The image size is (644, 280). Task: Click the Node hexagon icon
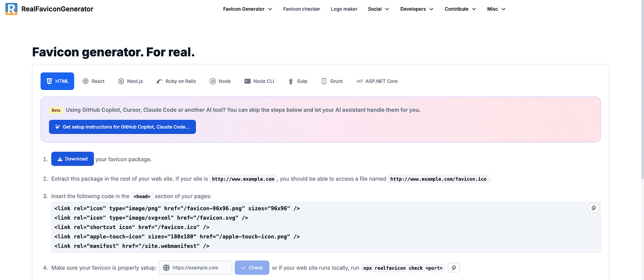pos(212,81)
